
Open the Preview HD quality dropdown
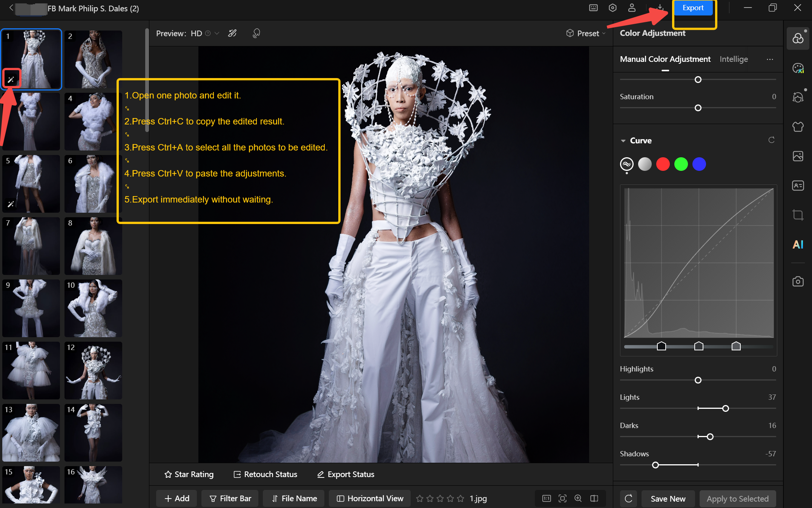pos(216,33)
